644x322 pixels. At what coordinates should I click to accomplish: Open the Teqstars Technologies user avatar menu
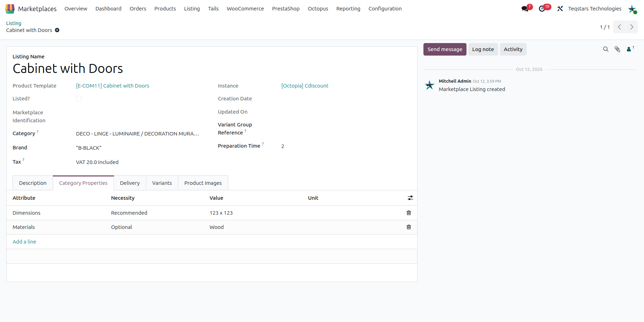(632, 9)
